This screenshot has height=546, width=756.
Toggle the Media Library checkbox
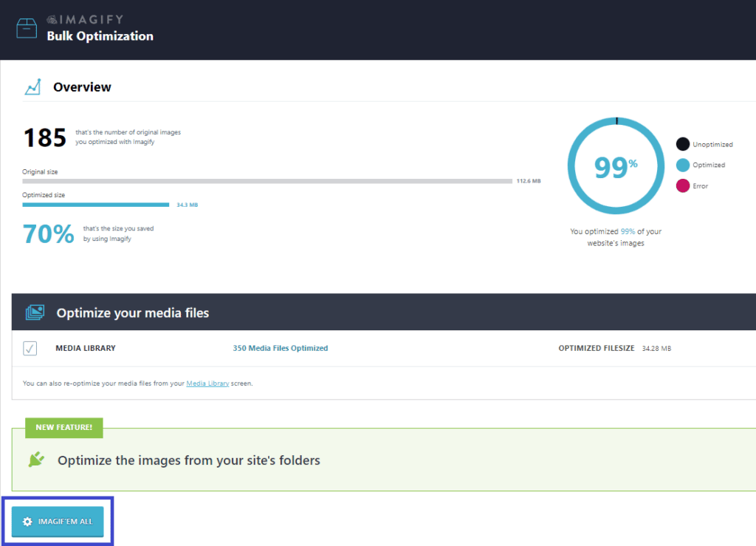pos(30,348)
